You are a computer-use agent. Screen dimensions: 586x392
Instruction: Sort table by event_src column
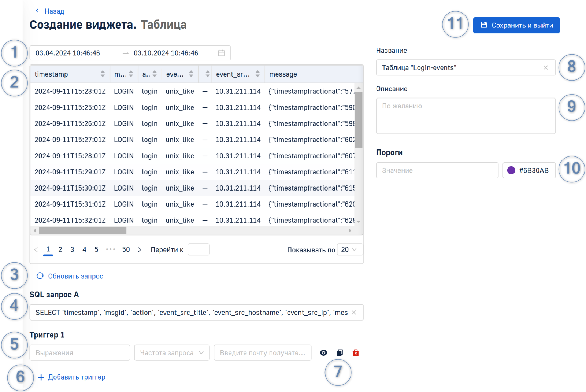[x=257, y=74]
